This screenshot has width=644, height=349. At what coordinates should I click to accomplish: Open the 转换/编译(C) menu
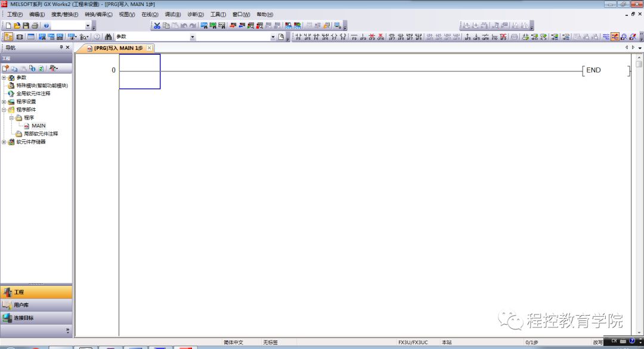(98, 14)
